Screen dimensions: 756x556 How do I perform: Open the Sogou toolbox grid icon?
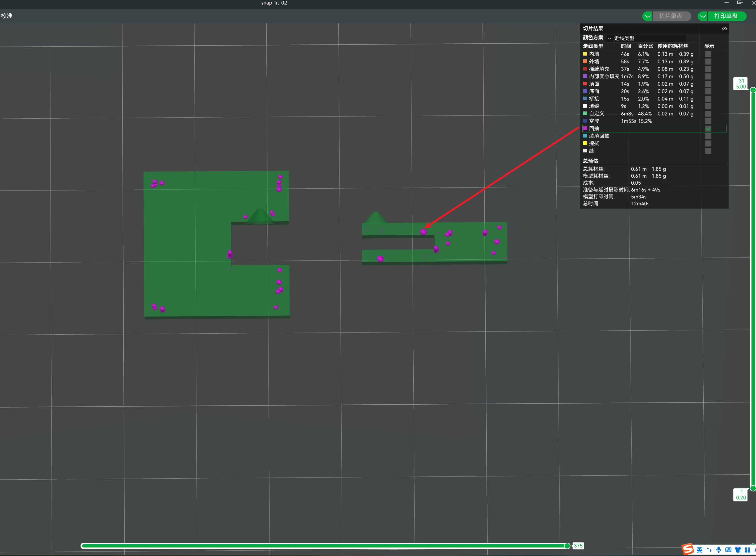tap(747, 550)
